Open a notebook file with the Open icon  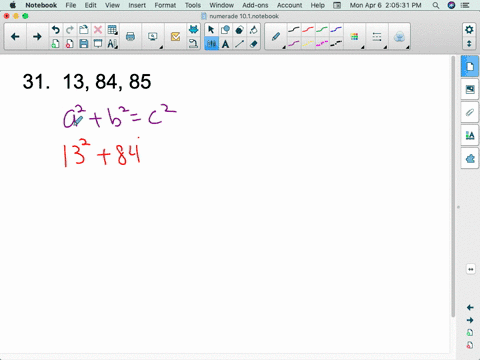point(84,30)
